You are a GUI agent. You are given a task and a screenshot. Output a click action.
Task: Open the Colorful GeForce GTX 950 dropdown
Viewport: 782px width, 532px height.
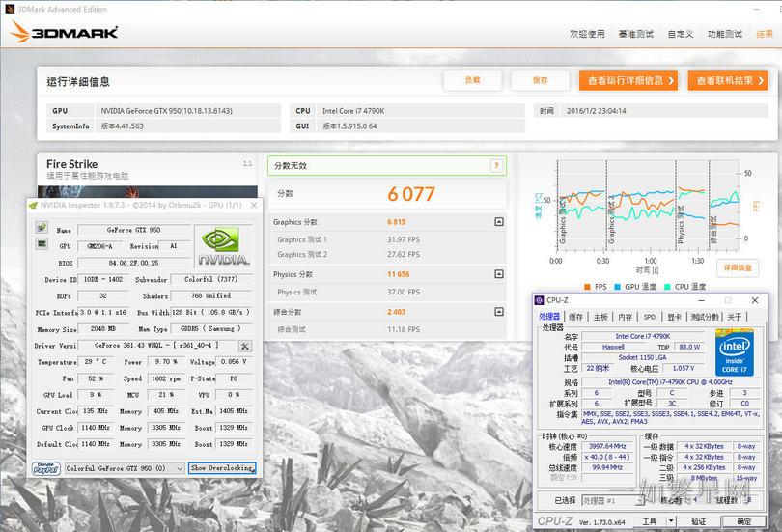(125, 468)
